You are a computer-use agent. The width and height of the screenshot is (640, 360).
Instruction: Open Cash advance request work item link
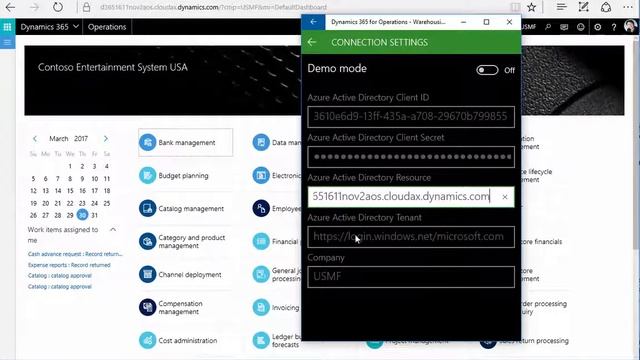point(75,254)
